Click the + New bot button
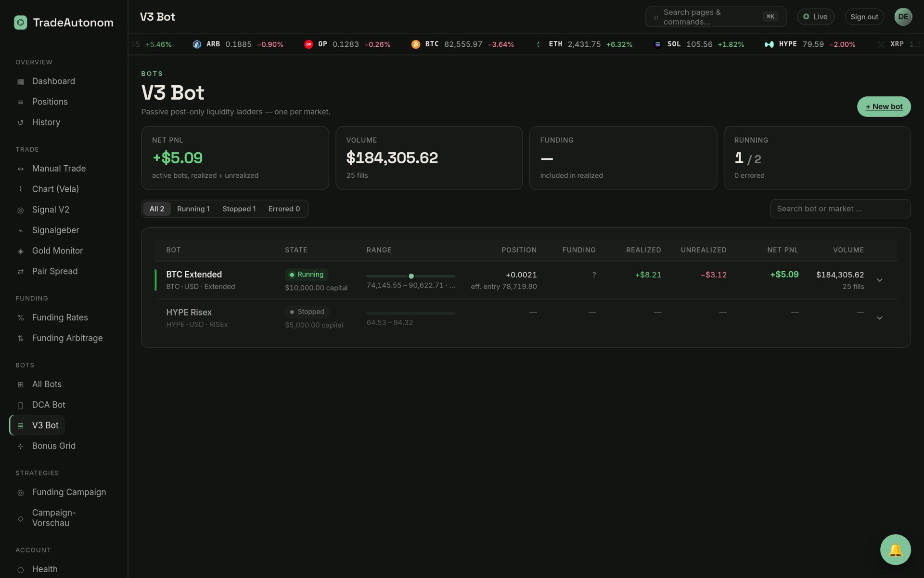Viewport: 924px width, 578px height. point(884,106)
